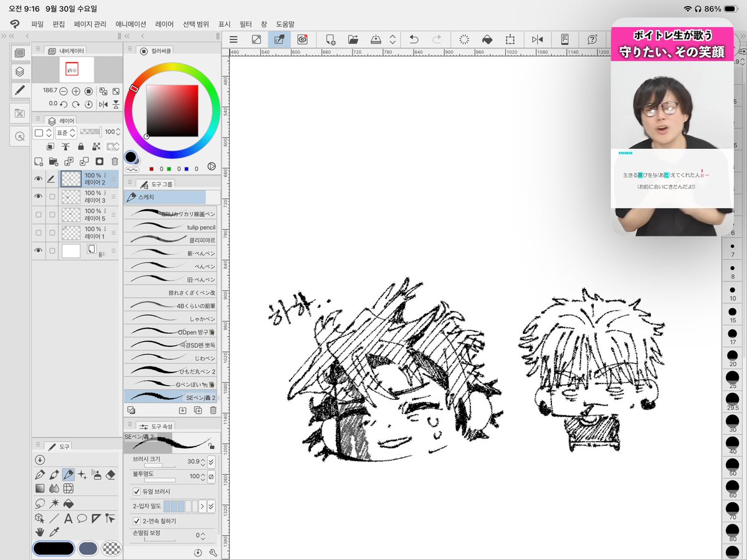
Task: Save the canvas using the command bar icon
Action: (376, 39)
